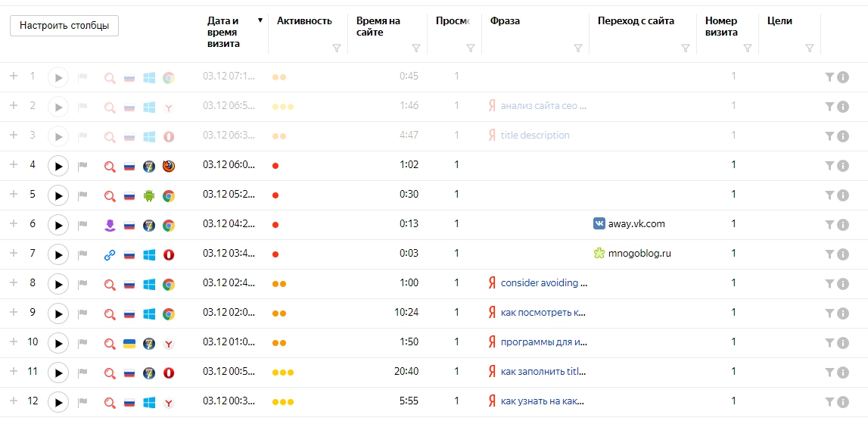
Task: Expand visit row 5 details
Action: [x=14, y=194]
